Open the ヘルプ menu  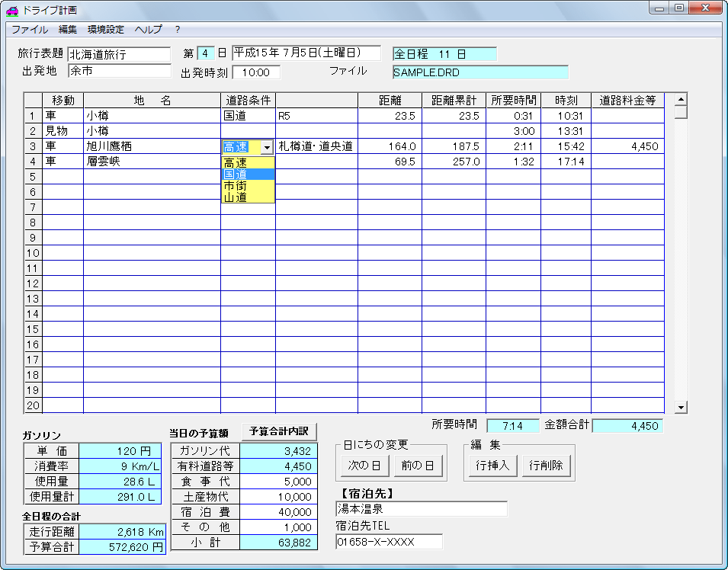pyautogui.click(x=148, y=30)
